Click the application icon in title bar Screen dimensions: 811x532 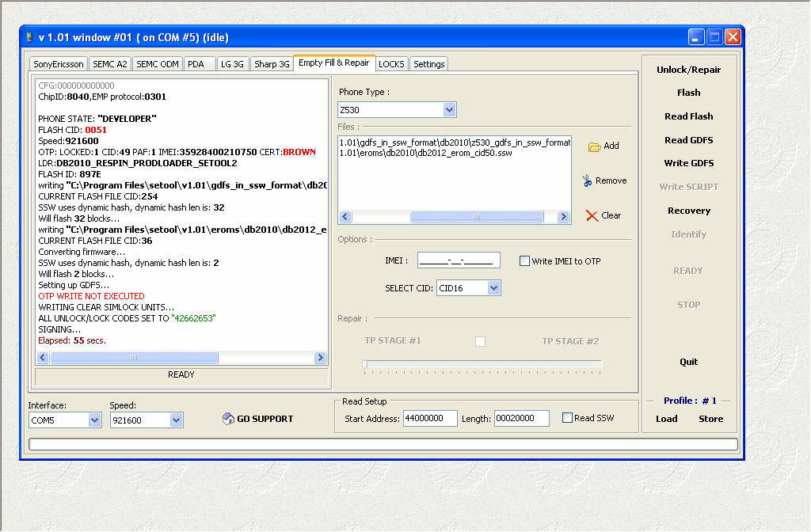click(29, 37)
